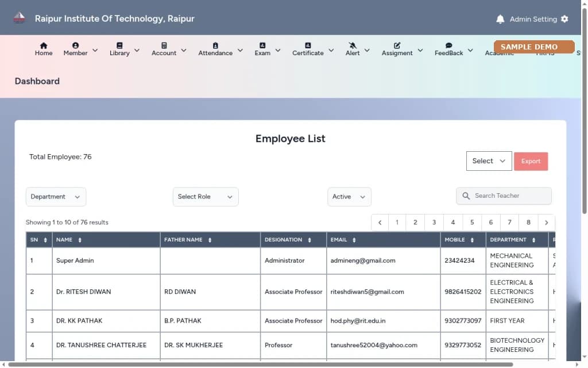The width and height of the screenshot is (588, 368).
Task: Select mobile number 9826415202 cell
Action: point(463,292)
